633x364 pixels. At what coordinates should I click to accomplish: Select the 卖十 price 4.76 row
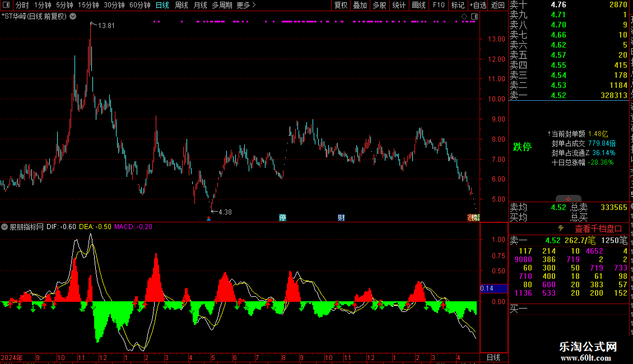pyautogui.click(x=569, y=5)
